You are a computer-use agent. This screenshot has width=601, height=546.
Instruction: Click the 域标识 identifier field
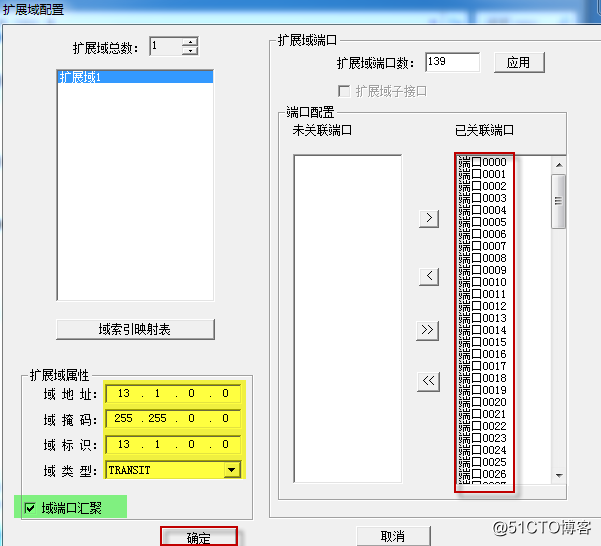173,444
